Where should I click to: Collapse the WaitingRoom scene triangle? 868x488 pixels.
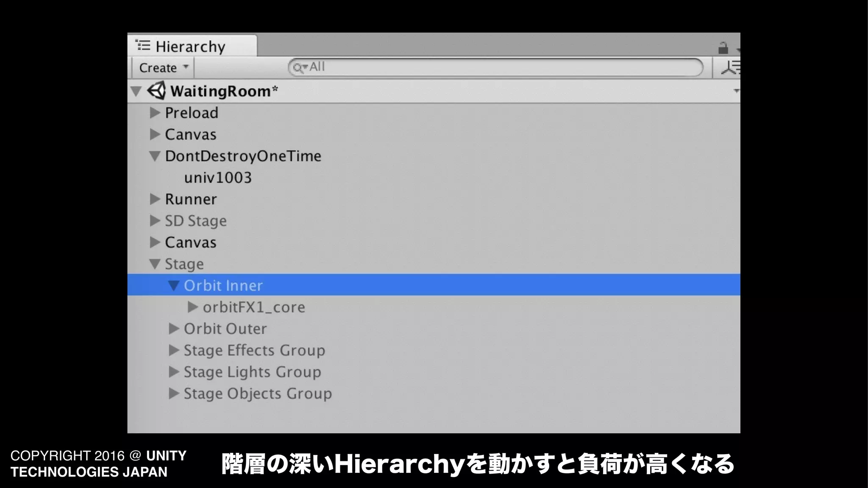[x=136, y=91]
